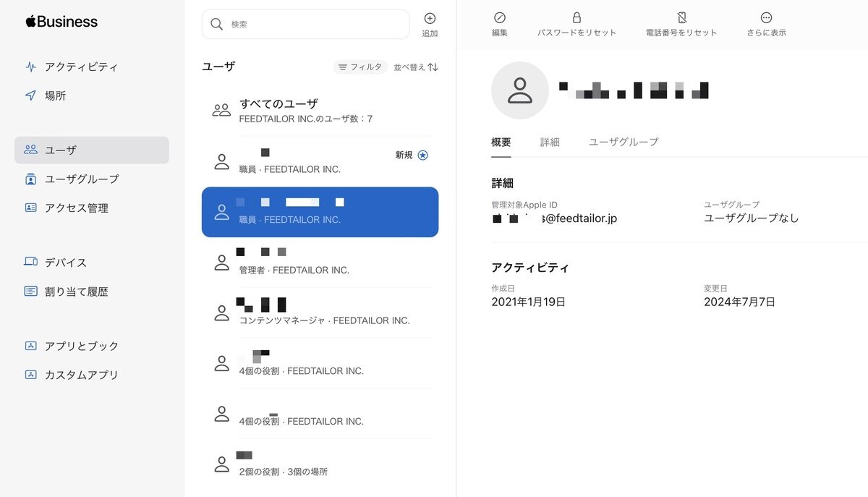868x497 pixels.
Task: Open the フィルタ filter control
Action: click(360, 67)
